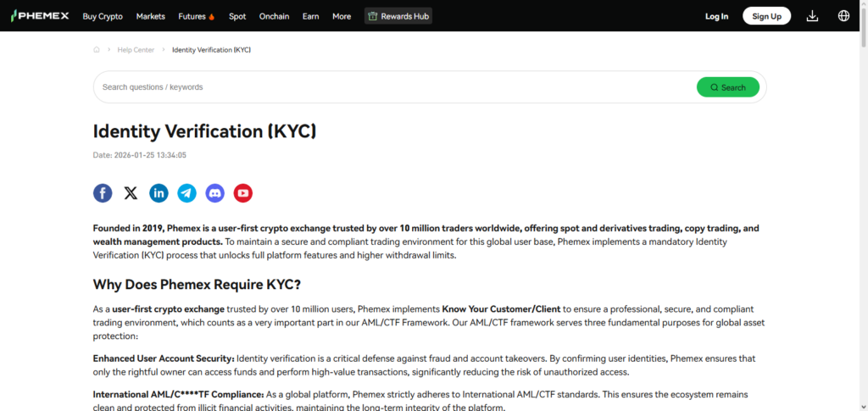Open the Buy Crypto menu
The image size is (868, 411).
(103, 16)
